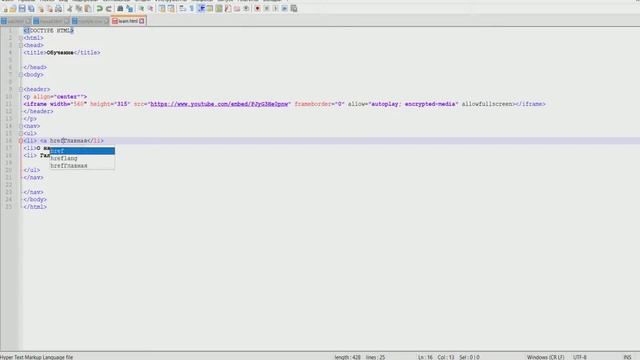The width and height of the screenshot is (640, 360).
Task: Click the <title> tag text on line 4
Action: click(x=35, y=53)
